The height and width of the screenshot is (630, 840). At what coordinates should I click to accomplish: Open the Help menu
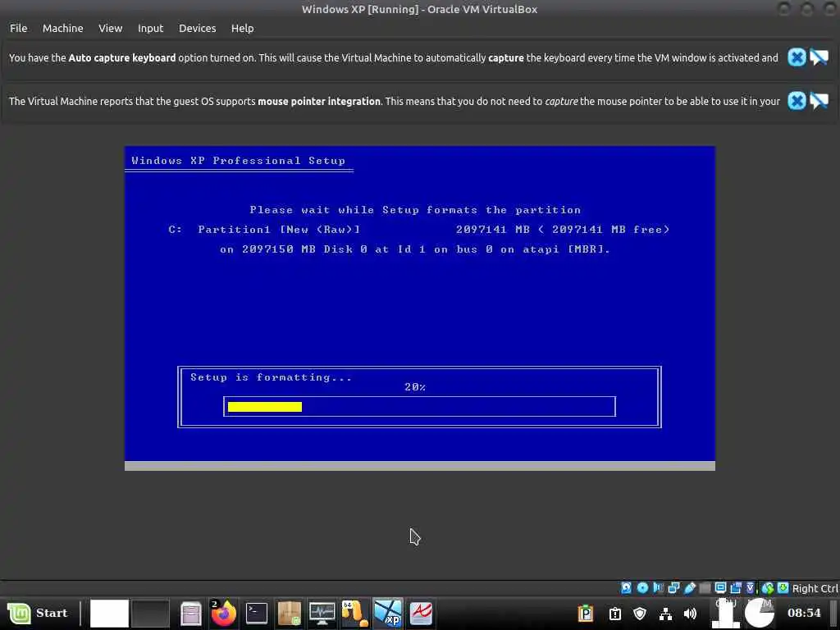(242, 29)
